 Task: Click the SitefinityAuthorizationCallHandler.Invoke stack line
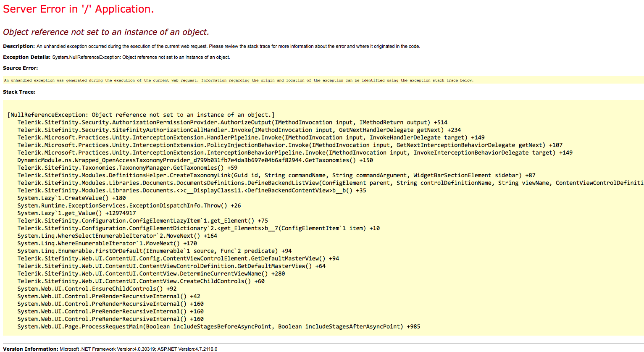point(239,130)
